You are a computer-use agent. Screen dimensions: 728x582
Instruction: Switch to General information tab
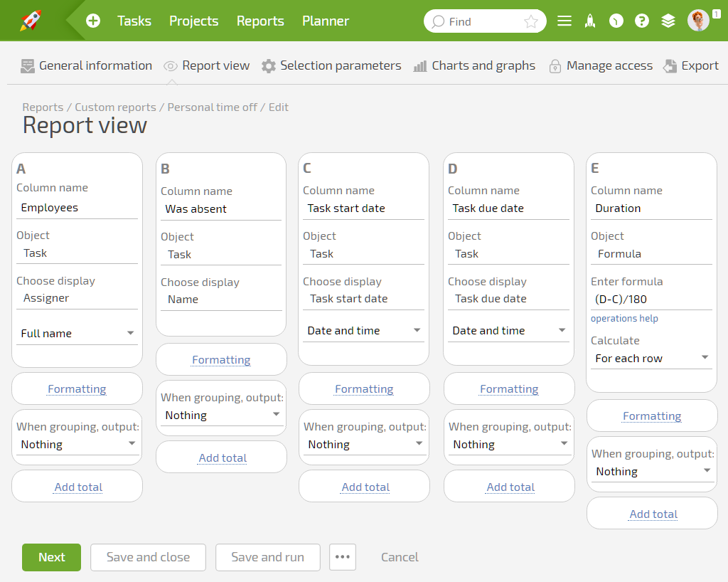86,66
